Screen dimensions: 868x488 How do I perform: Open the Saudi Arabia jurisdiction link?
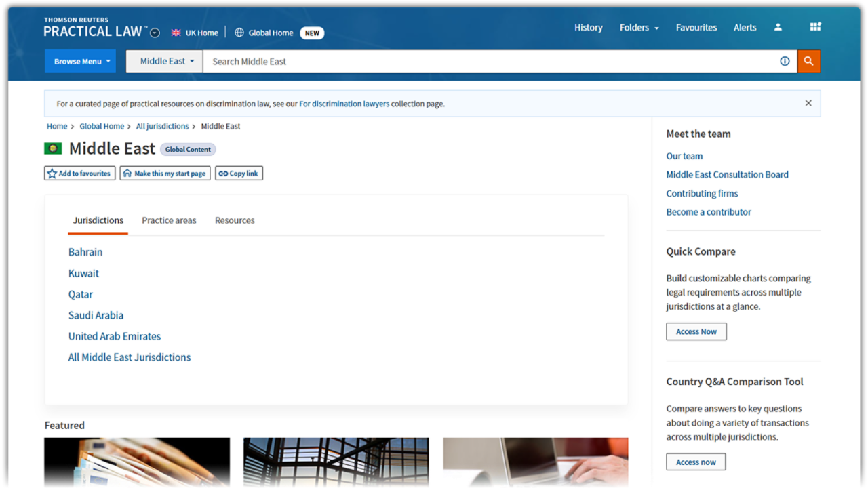pos(96,315)
